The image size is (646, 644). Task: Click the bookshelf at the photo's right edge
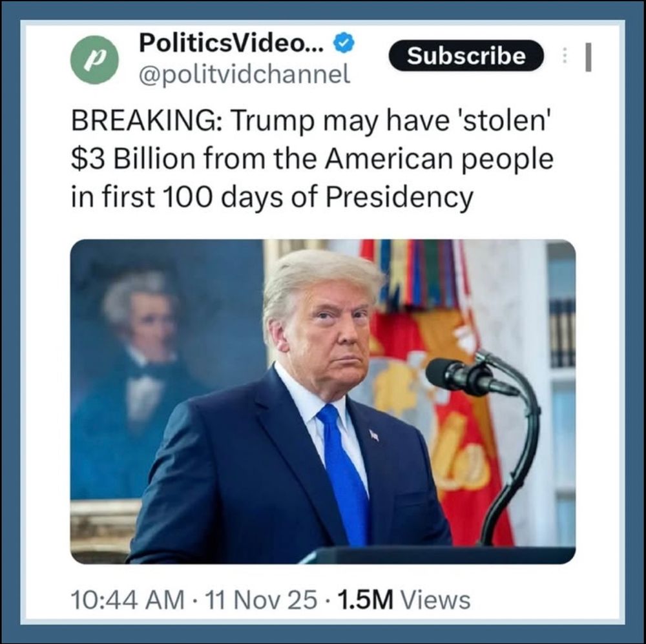tap(562, 334)
